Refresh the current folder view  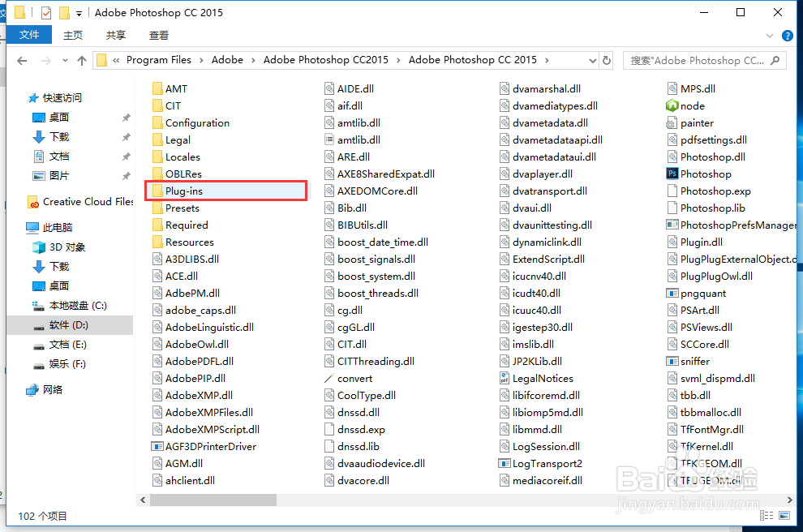click(607, 61)
